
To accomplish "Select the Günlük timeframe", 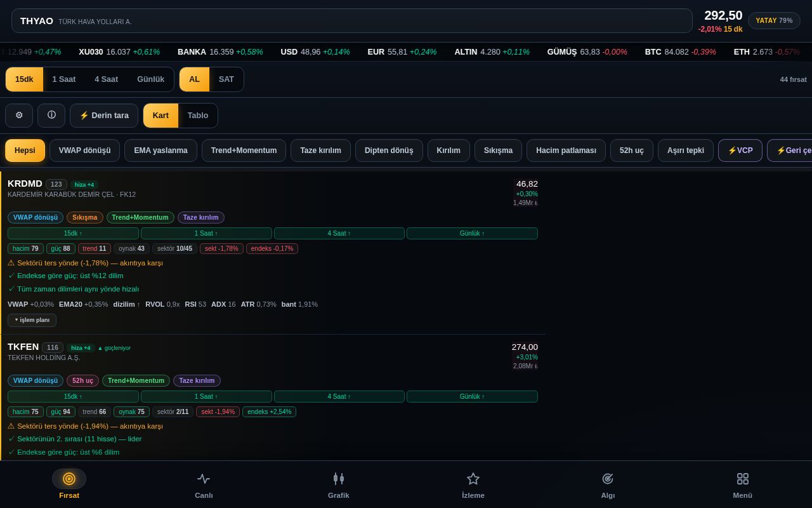I will [x=151, y=79].
